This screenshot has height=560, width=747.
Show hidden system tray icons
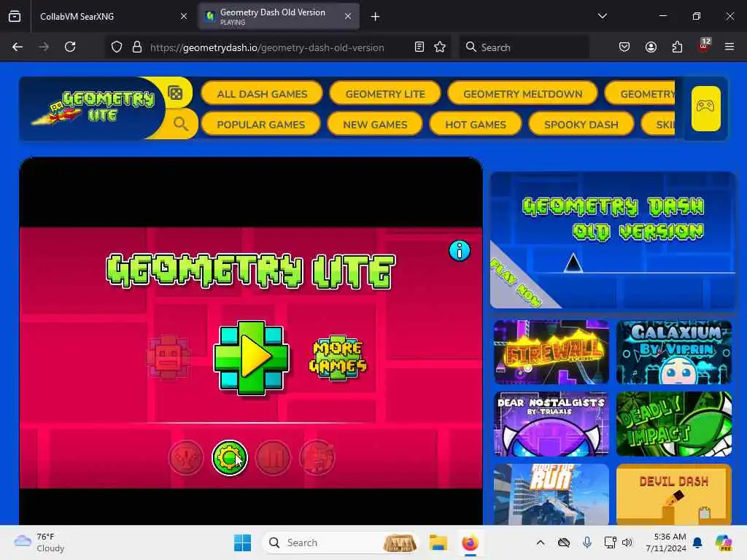click(x=541, y=542)
